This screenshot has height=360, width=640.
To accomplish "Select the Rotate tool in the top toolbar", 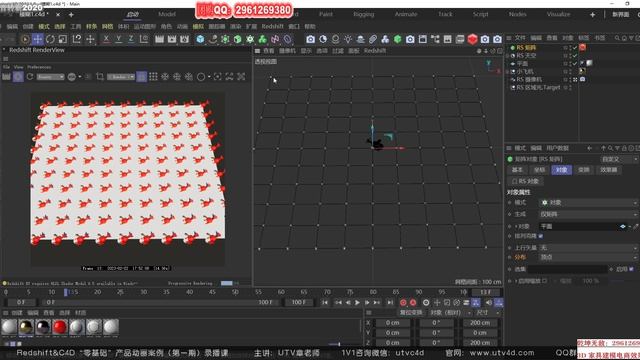I will click(50, 39).
